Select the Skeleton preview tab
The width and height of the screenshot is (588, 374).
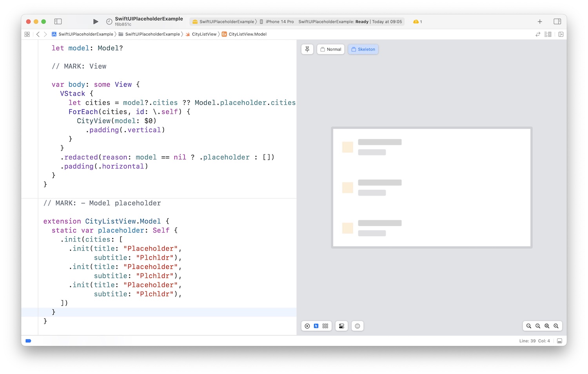[x=363, y=49]
